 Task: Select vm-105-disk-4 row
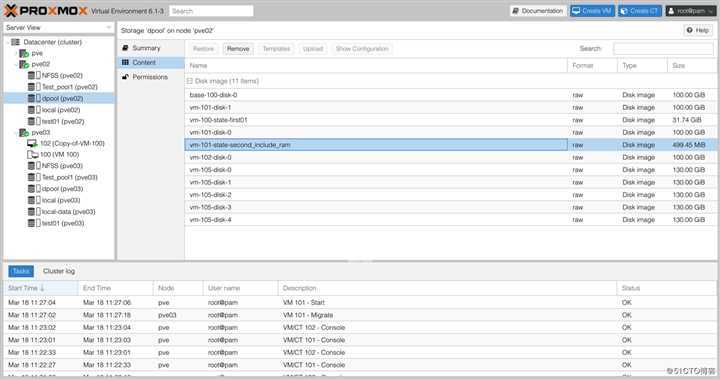point(450,220)
